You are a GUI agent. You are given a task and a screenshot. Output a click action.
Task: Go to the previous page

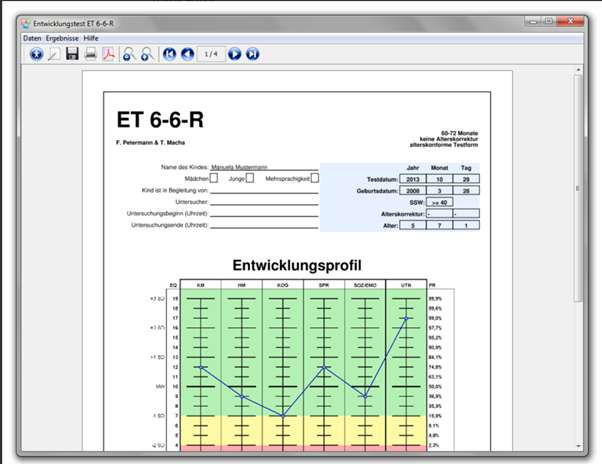(187, 54)
